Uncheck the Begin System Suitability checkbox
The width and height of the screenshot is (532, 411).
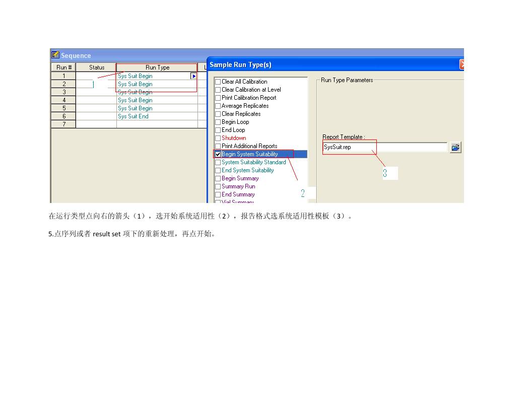coord(218,154)
